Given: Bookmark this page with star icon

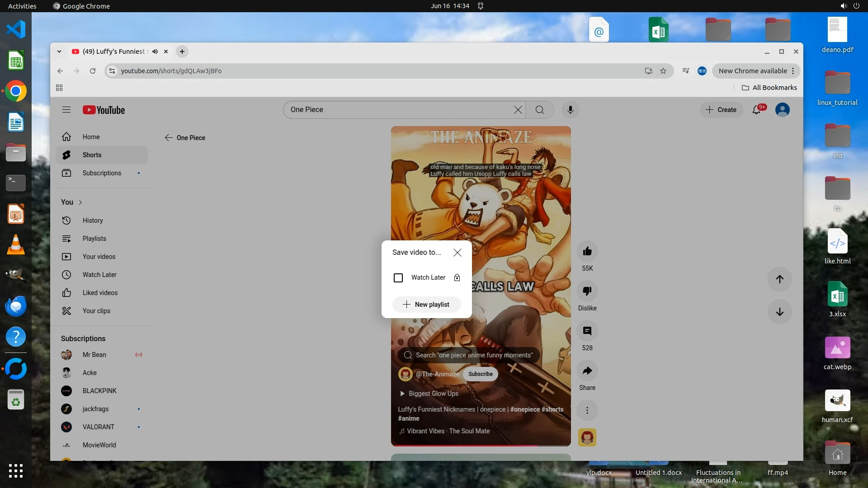Looking at the screenshot, I should pos(663,71).
